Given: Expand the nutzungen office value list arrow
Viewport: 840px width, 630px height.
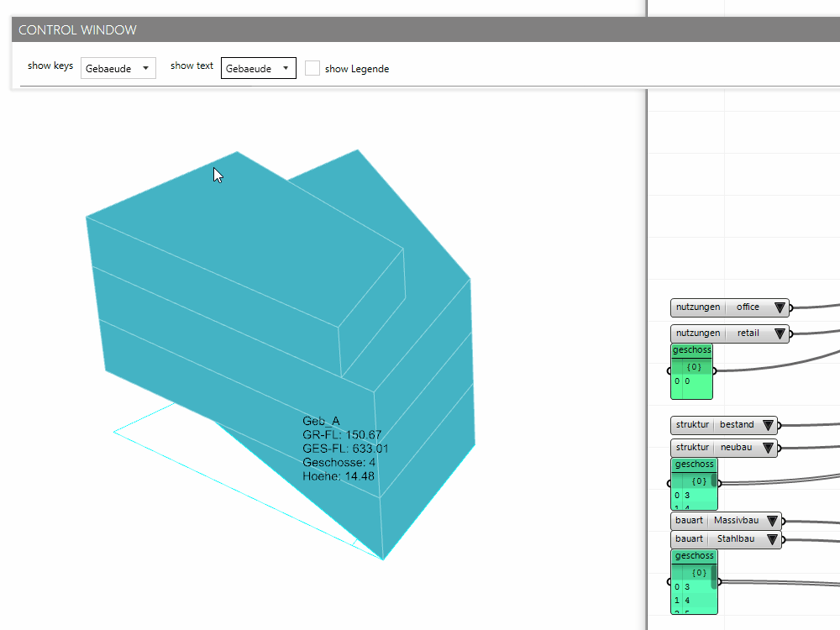Looking at the screenshot, I should [780, 307].
